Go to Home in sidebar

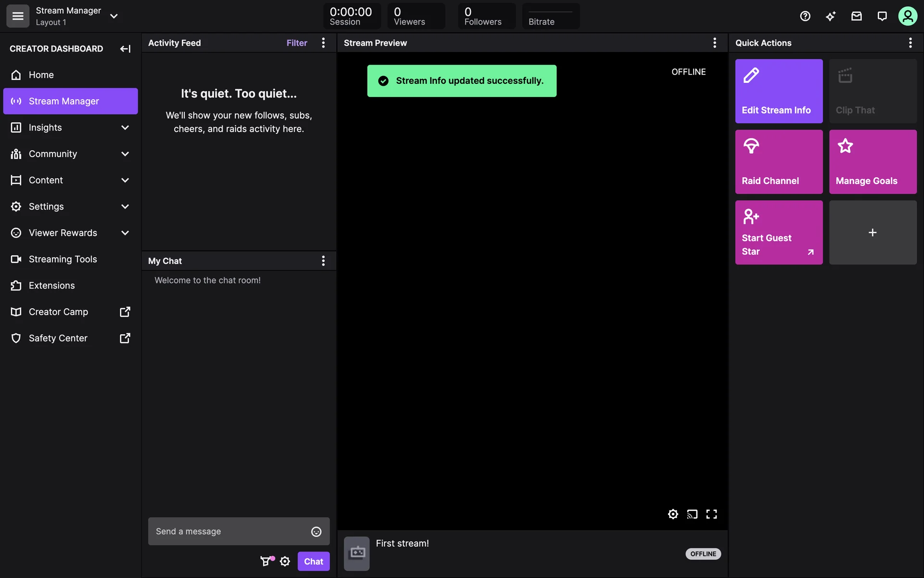[41, 75]
